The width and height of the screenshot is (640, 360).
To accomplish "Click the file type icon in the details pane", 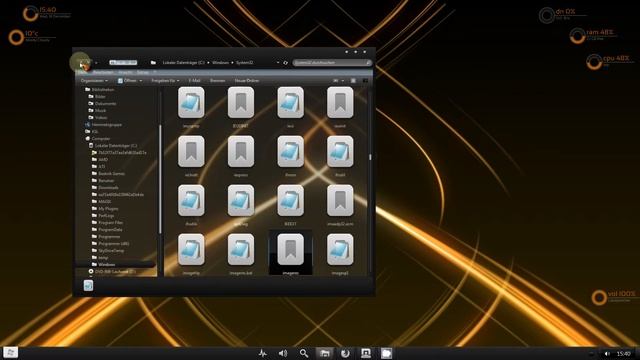I will [88, 285].
